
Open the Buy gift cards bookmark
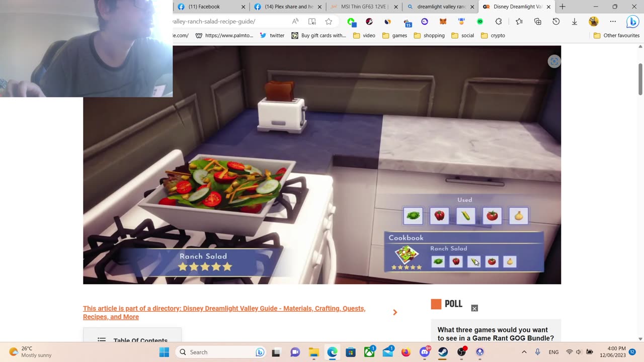(319, 36)
